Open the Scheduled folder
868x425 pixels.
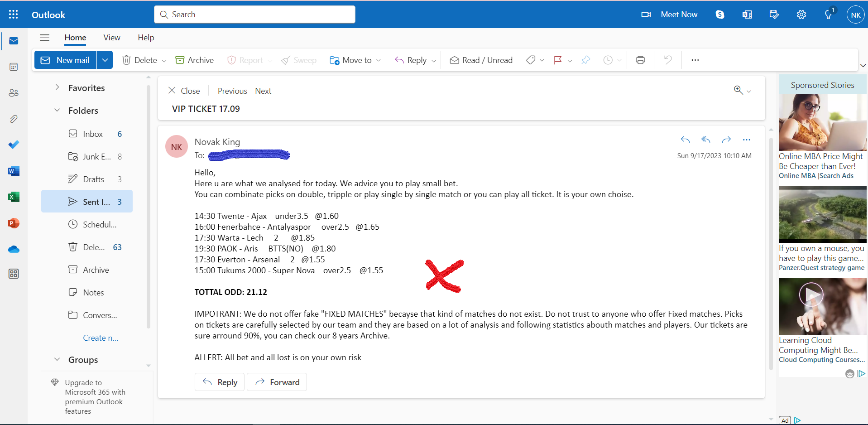[87, 224]
